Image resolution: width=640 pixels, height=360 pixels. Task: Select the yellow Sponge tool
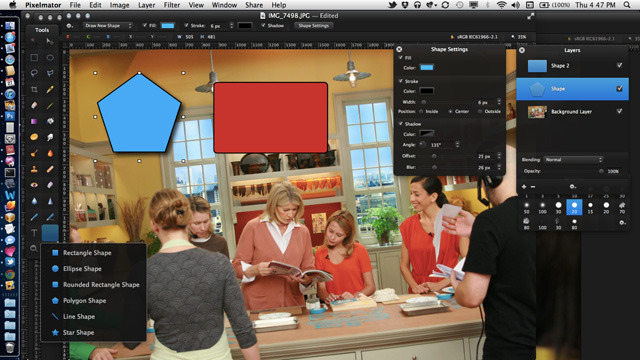click(34, 137)
